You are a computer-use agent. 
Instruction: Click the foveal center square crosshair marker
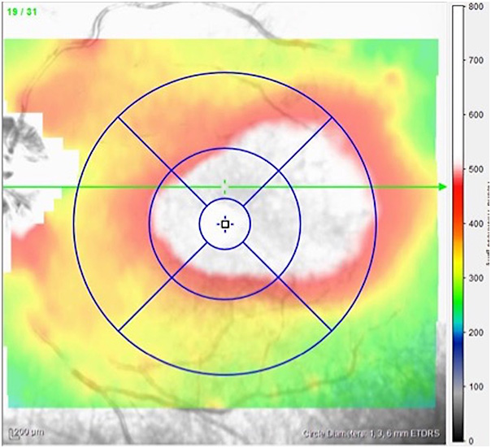[x=225, y=224]
